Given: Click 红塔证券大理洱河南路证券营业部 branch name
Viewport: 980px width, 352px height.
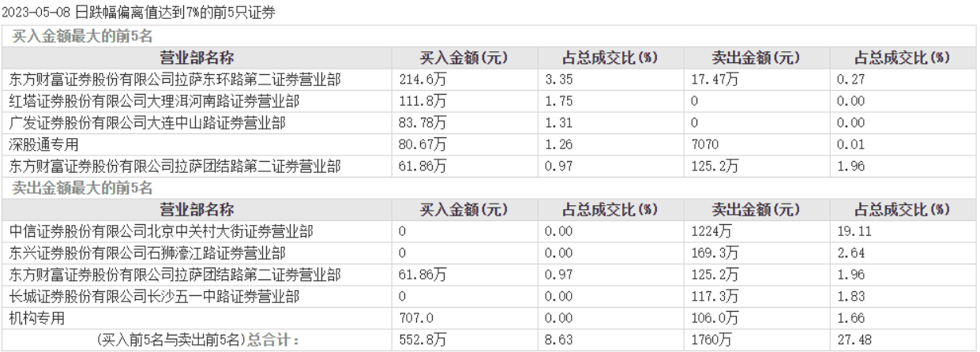Looking at the screenshot, I should click(154, 101).
